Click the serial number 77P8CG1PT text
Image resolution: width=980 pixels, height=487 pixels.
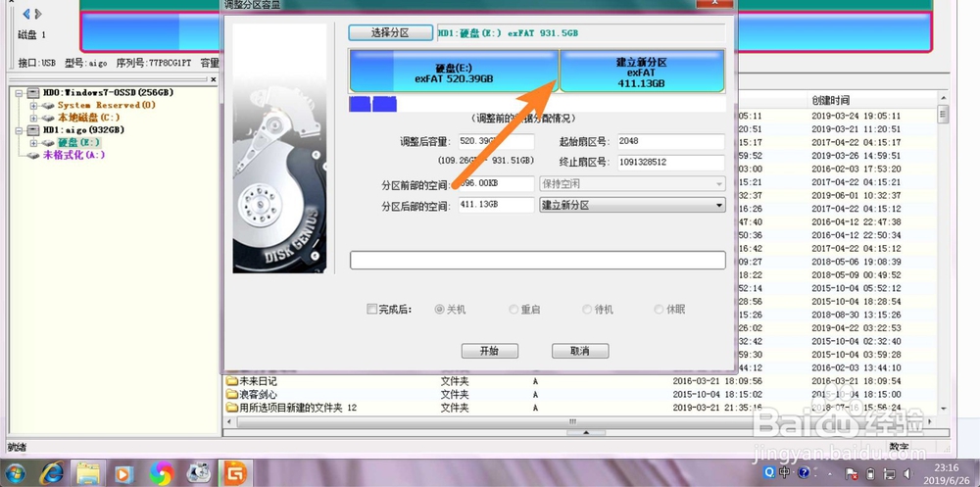click(x=169, y=63)
